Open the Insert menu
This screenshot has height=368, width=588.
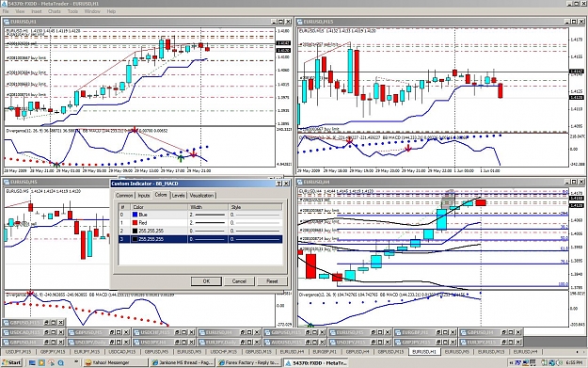(36, 11)
